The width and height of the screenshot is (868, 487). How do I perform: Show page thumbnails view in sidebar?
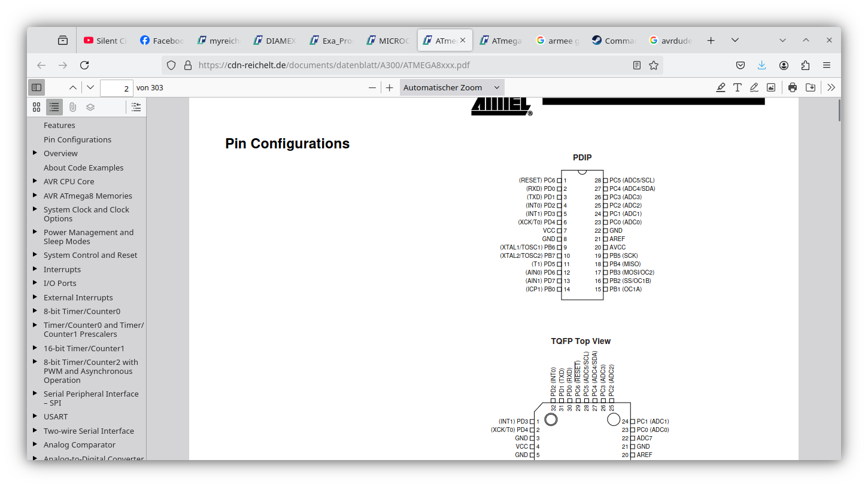[37, 107]
